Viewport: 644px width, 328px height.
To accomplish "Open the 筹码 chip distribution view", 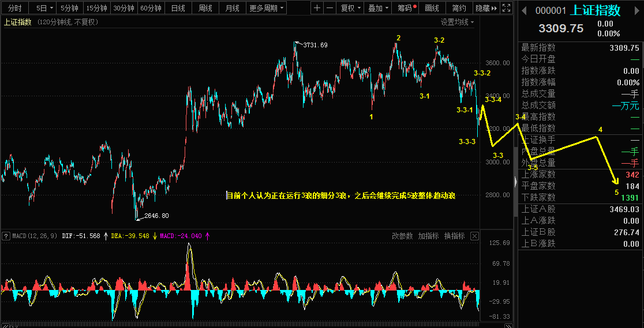I will [x=404, y=8].
